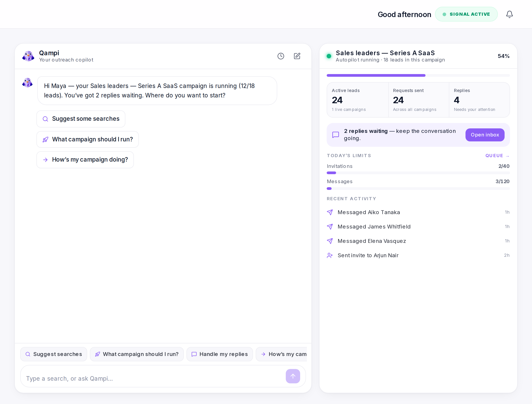The width and height of the screenshot is (532, 404).
Task: Click the paper plane icon for James Whitfield
Action: [x=330, y=226]
